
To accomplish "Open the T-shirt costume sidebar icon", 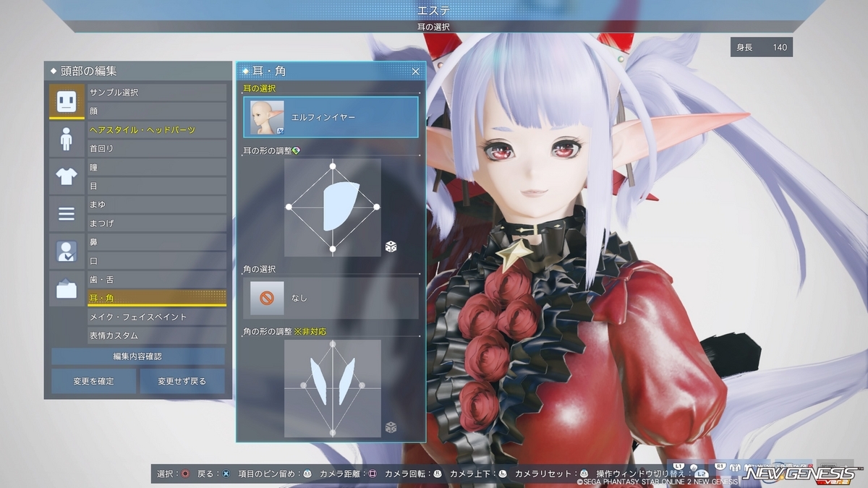I will (67, 176).
